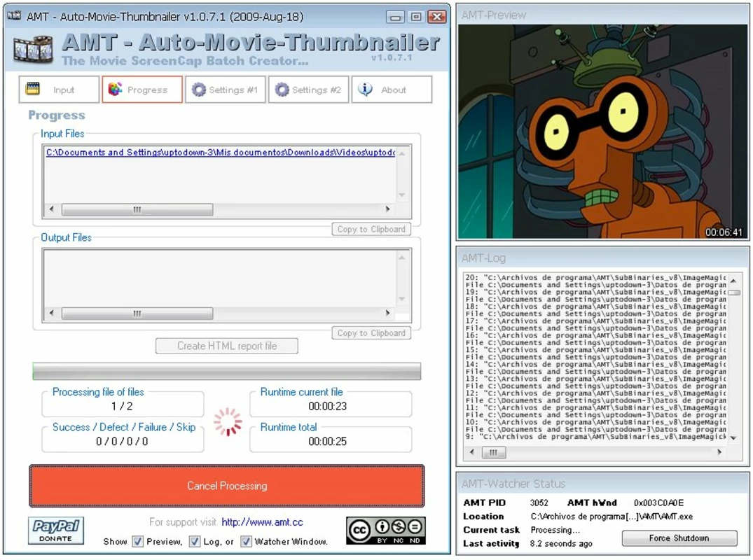Click Output Files scroll down arrow

402,299
